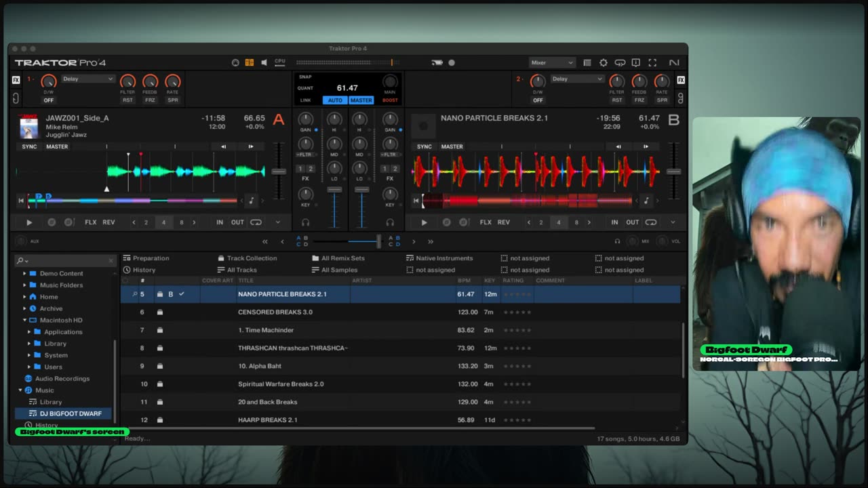Click the loop icon on deck B

click(651, 222)
